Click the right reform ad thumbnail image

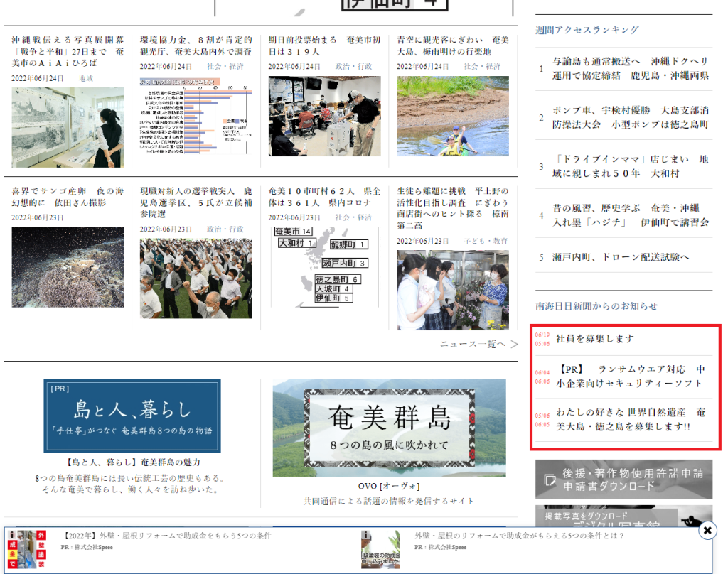click(381, 550)
